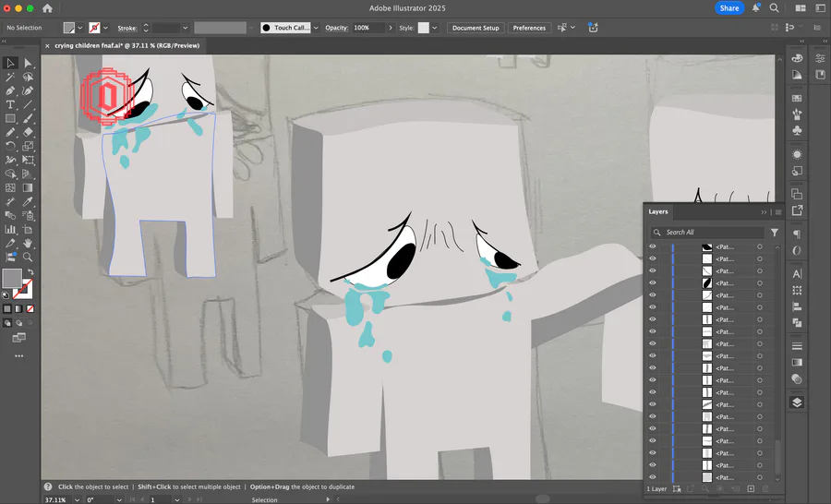This screenshot has width=831, height=504.
Task: Select the Direct Selection tool
Action: tap(28, 63)
